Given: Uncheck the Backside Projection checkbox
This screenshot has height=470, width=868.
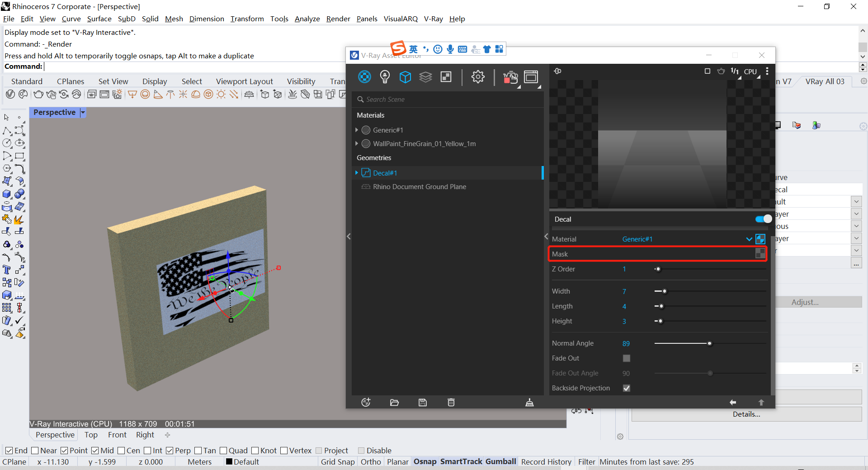Looking at the screenshot, I should [x=627, y=388].
